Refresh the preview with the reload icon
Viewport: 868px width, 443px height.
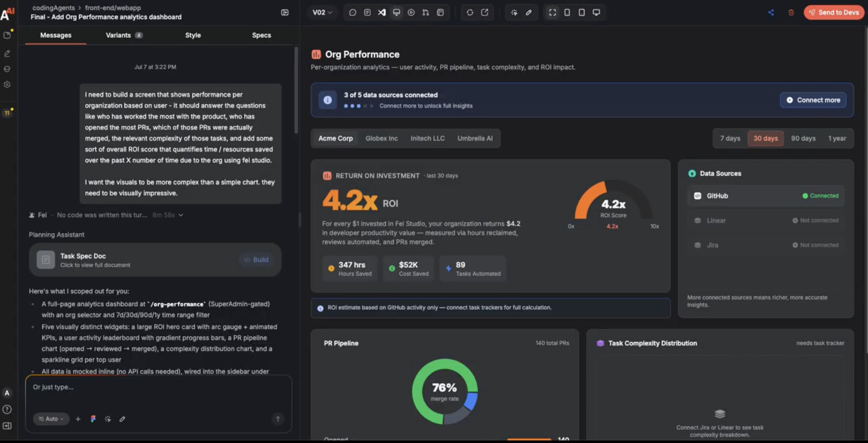pos(470,12)
